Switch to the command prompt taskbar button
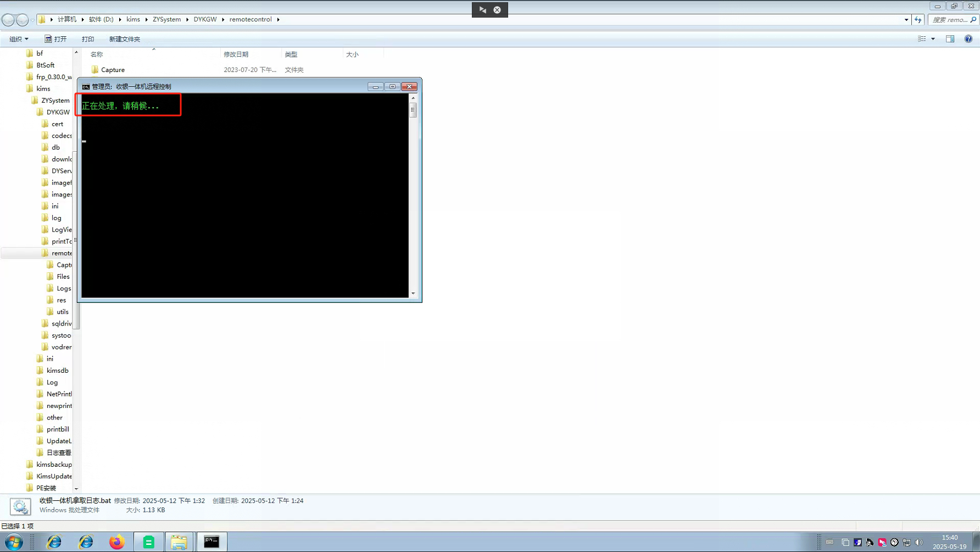980x552 pixels. [x=211, y=542]
